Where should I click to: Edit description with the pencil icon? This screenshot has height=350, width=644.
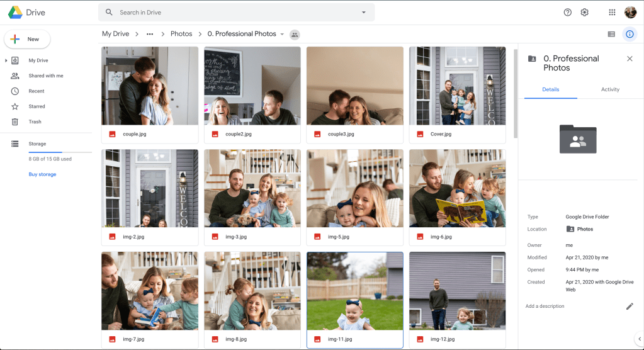629,307
